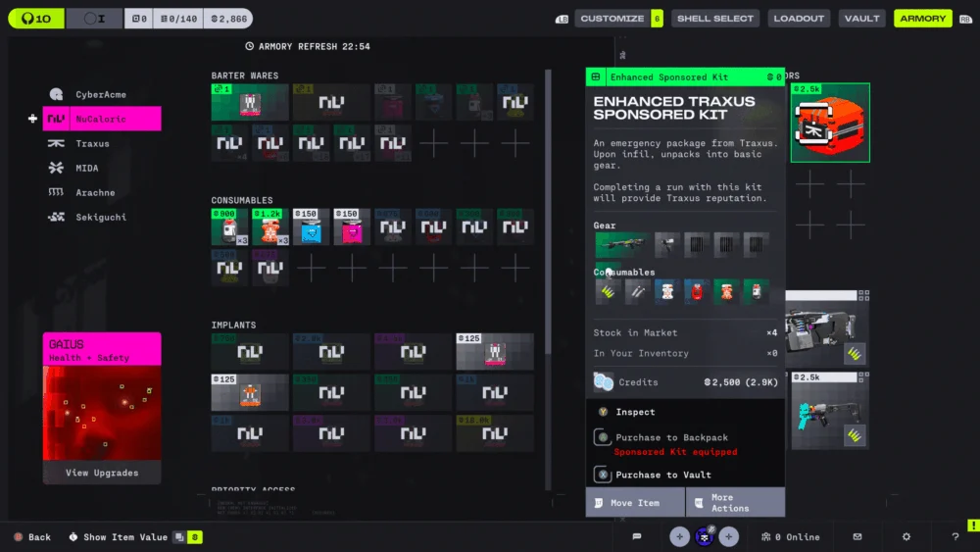This screenshot has height=552, width=980.
Task: Open the Traxus vendor in sidebar
Action: click(92, 144)
